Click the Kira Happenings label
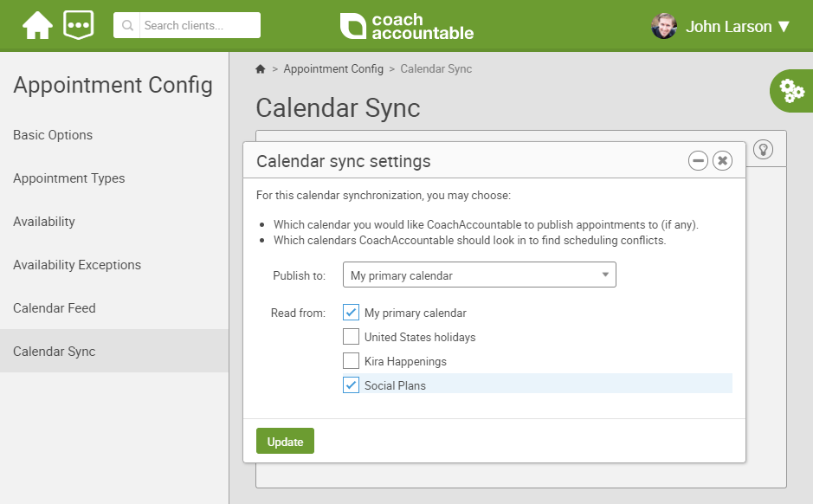The image size is (813, 504). click(x=405, y=361)
